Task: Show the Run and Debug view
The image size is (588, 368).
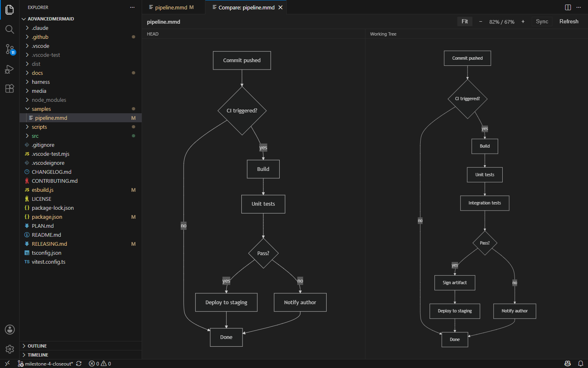Action: pos(9,69)
